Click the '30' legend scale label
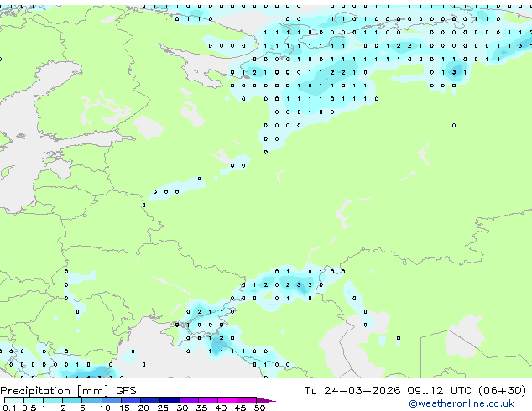Viewport: 532px width, 411px height. (182, 408)
